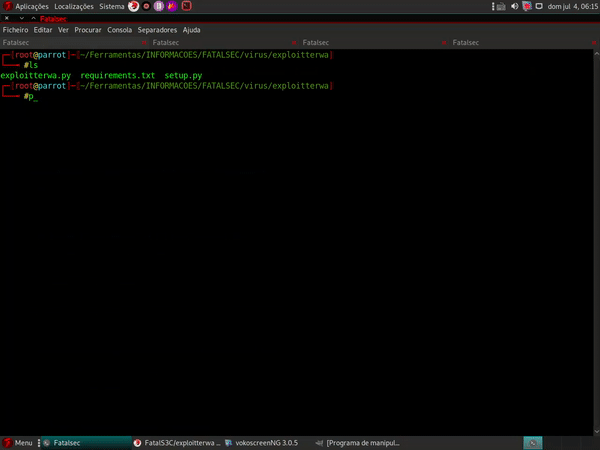Open the Menu button in bottom panel

pos(18,443)
